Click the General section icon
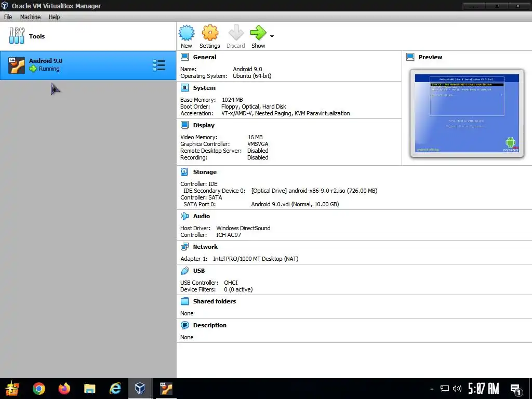This screenshot has height=399, width=532. coord(184,57)
